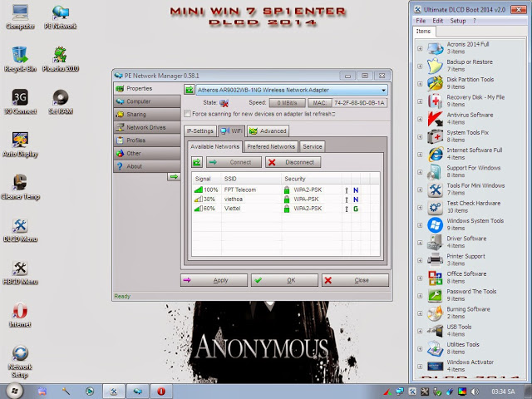Select Sharing in the sidebar

[147, 115]
